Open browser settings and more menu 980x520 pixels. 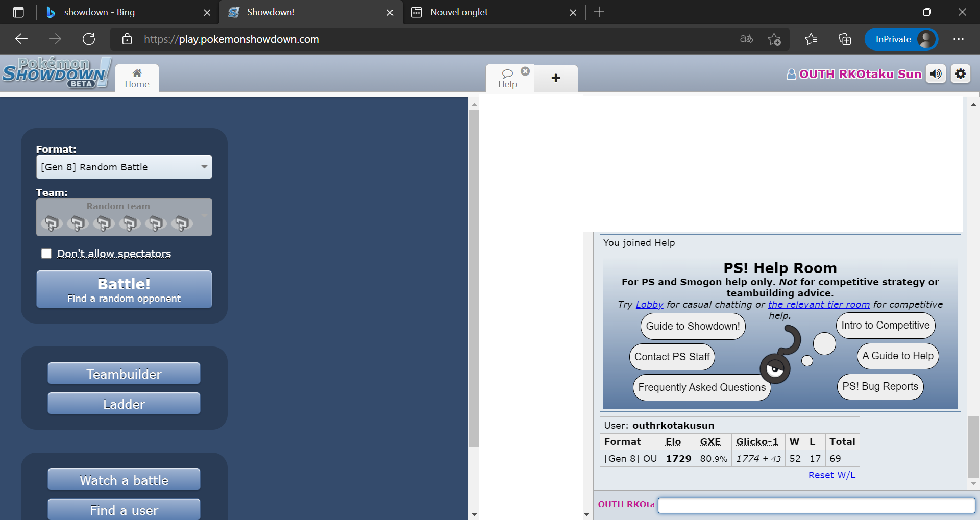tap(958, 39)
